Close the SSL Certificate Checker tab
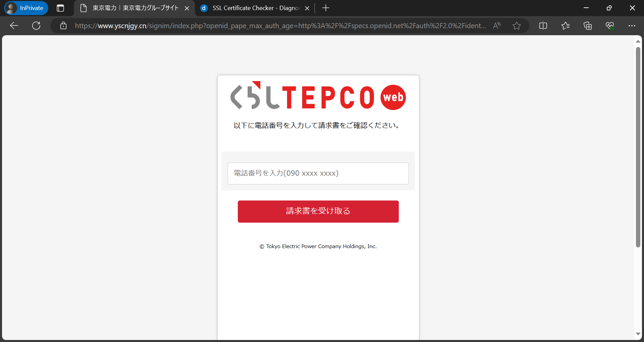Image resolution: width=644 pixels, height=342 pixels. pos(307,8)
